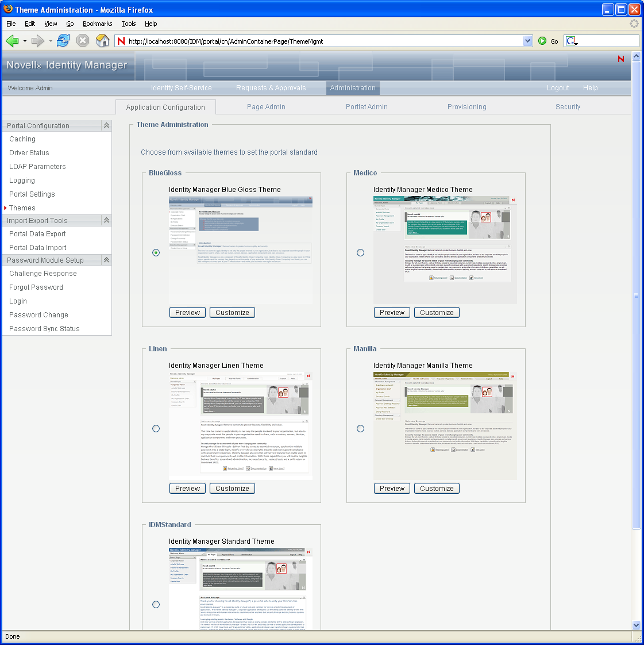Image resolution: width=644 pixels, height=645 pixels.
Task: Click the Google search input field
Action: tap(608, 41)
